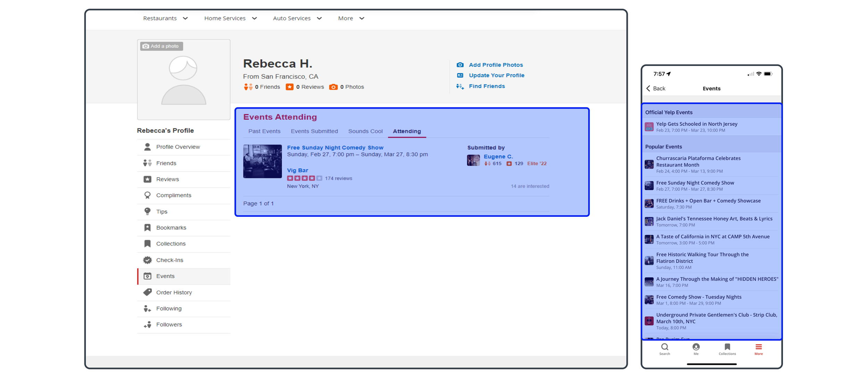Click the Check-Ins badge icon in sidebar
The height and width of the screenshot is (378, 868).
(x=148, y=260)
